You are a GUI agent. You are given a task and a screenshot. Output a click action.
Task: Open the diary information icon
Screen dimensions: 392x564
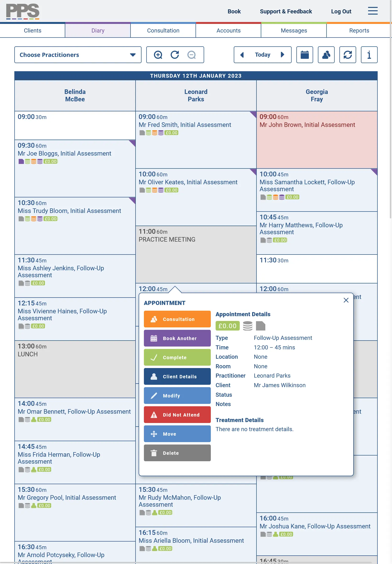point(369,55)
